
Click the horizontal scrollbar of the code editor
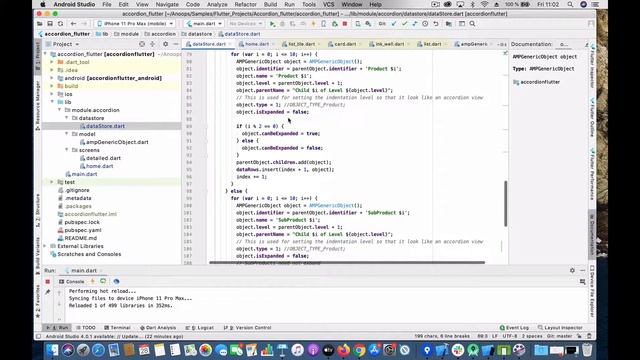[x=347, y=262]
